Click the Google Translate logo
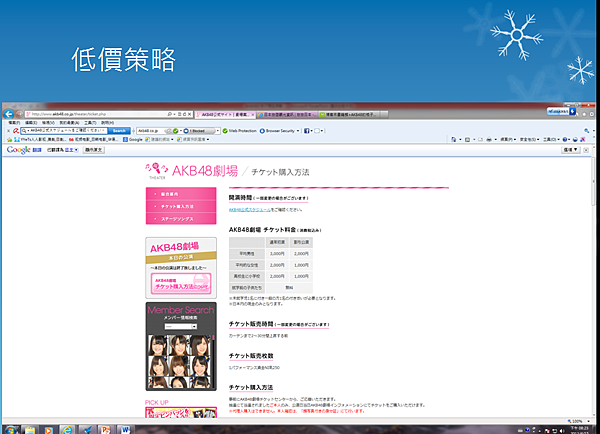 pos(24,150)
